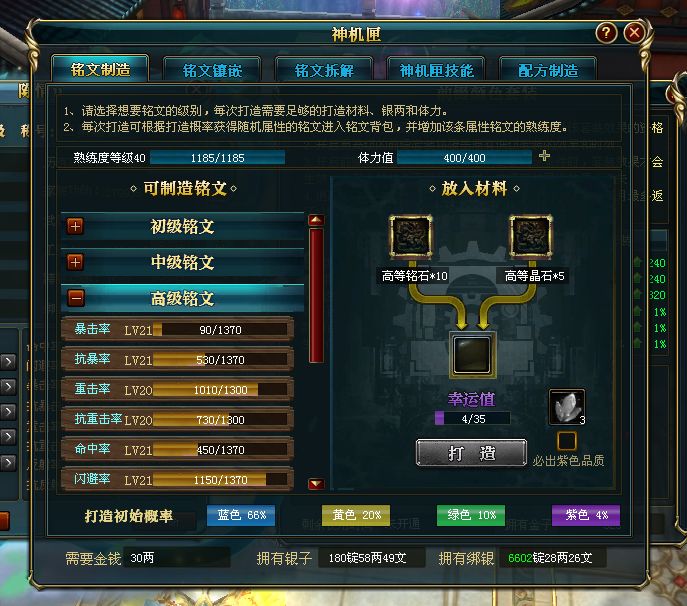Expand the 初级铭文 category
The height and width of the screenshot is (606, 687).
75,226
